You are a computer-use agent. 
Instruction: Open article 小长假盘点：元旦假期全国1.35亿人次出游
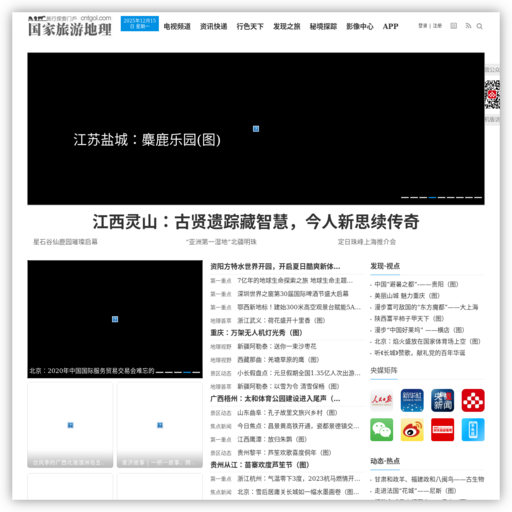pos(299,373)
